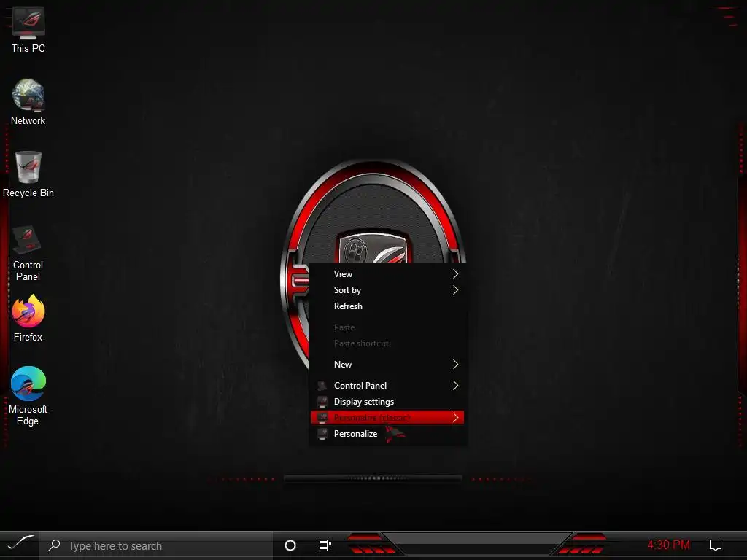This screenshot has width=747, height=560.
Task: Expand the arrow beside Sort by
Action: pyautogui.click(x=455, y=290)
